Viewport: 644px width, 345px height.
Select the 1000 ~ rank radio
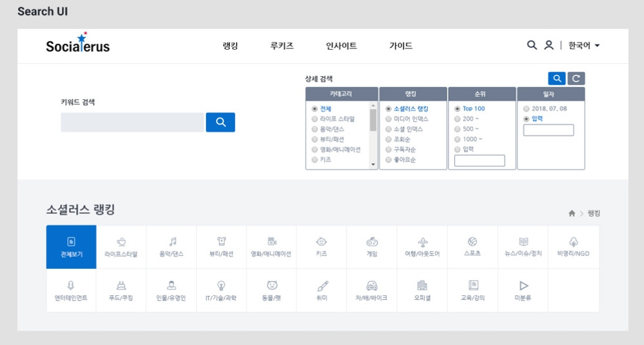coord(457,139)
